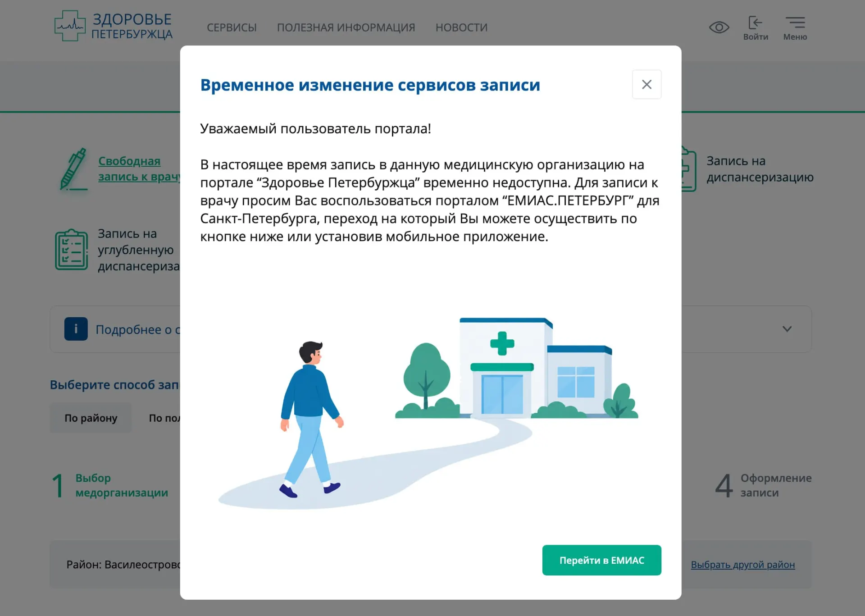
Task: Click the 'Перейти в ЕМИАС' button
Action: click(601, 560)
